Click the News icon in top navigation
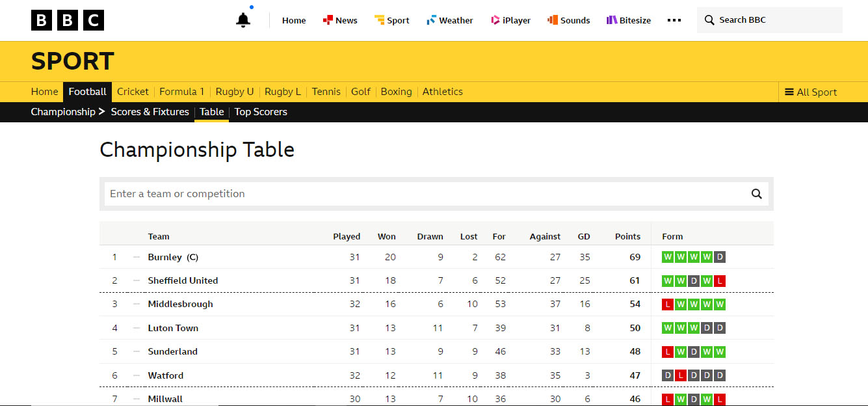 (x=328, y=20)
